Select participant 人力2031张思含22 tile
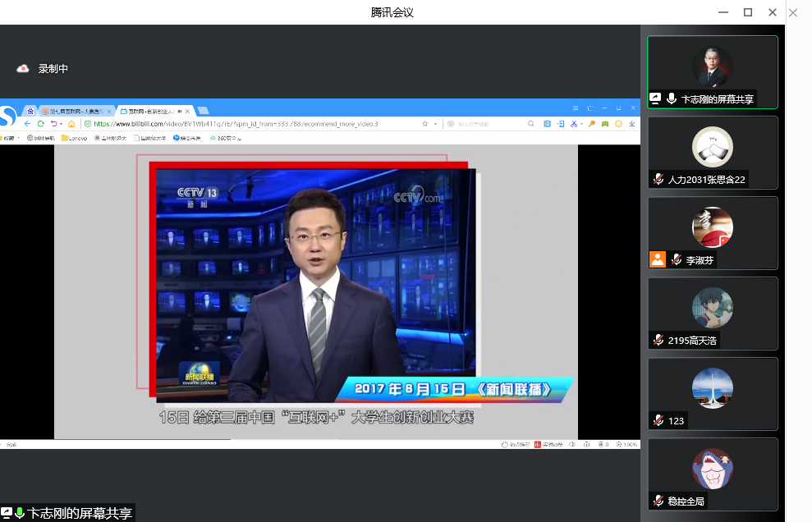The width and height of the screenshot is (812, 522). [713, 153]
